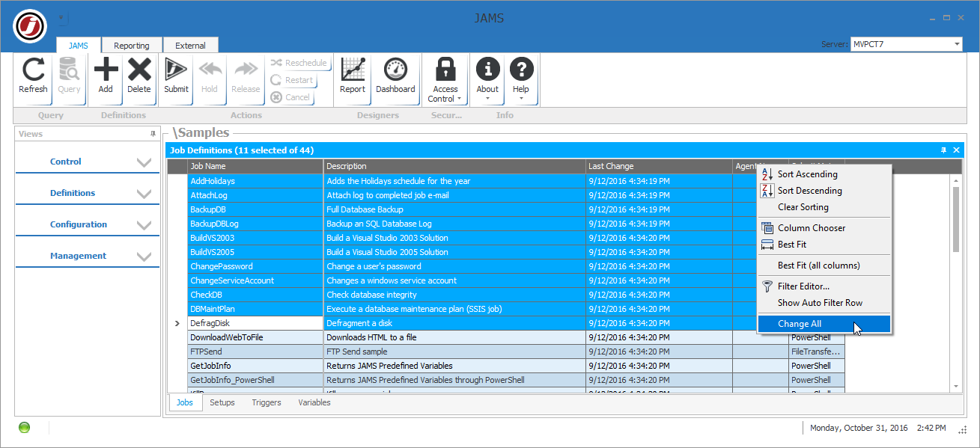Select Best Fit menu entry
Screen dimensions: 980x448
click(x=824, y=245)
